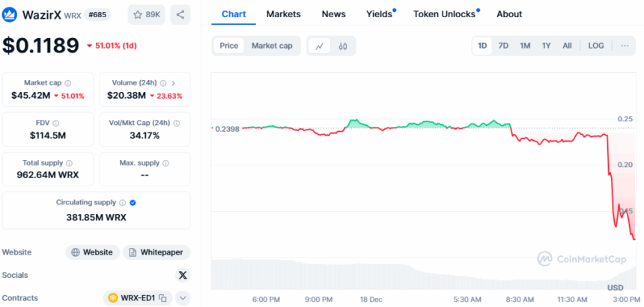644x307 pixels.
Task: Click the $0.1189 price value
Action: pos(40,46)
